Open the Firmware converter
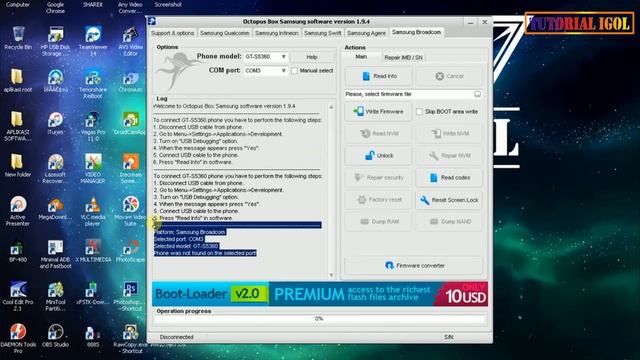Viewport: 640px width, 360px height. (414, 266)
